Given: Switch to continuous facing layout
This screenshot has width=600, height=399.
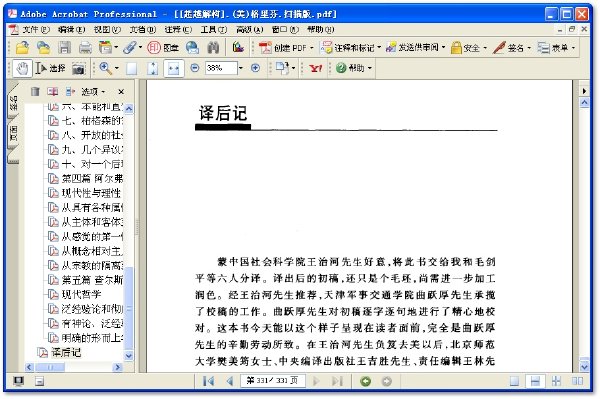Looking at the screenshot, I should coord(556,381).
